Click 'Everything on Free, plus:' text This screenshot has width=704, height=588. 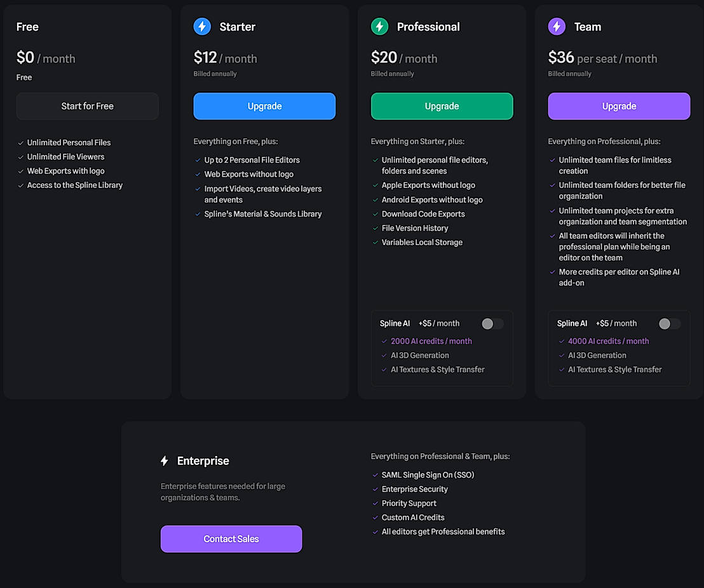click(236, 142)
